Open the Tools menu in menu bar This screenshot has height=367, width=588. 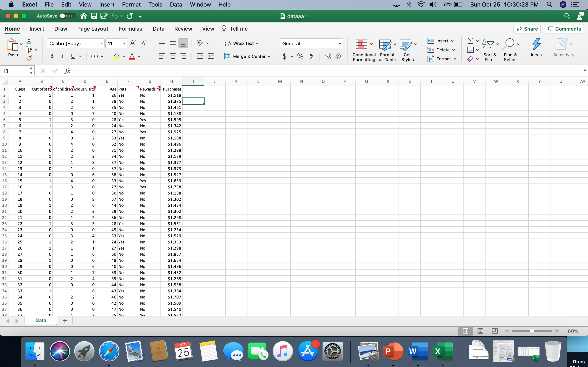155,5
